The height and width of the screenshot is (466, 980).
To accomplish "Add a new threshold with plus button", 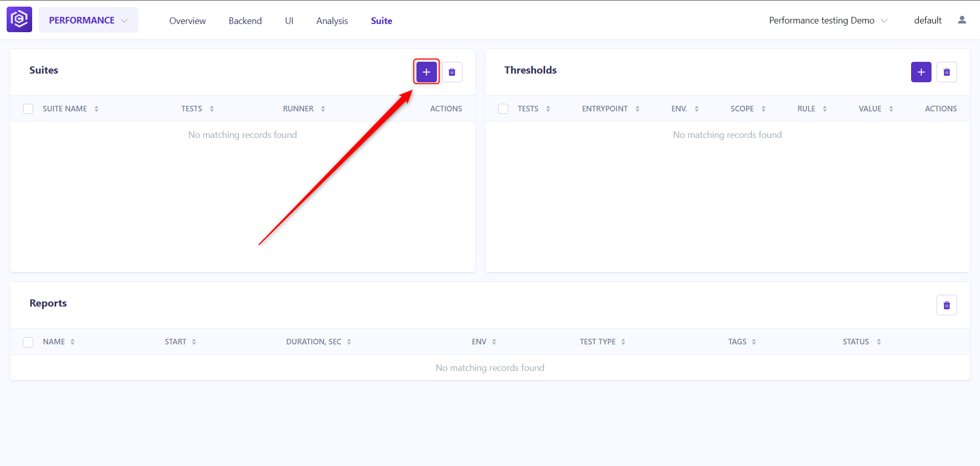I will tap(921, 72).
